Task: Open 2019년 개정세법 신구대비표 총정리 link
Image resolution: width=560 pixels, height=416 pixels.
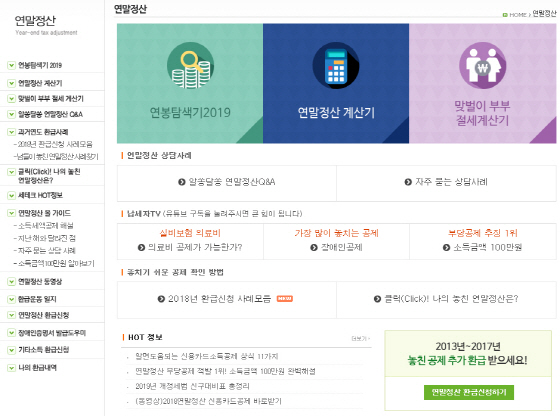Action: [x=192, y=386]
